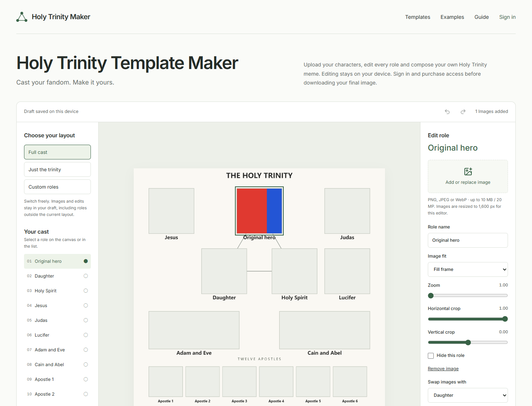Select the Holy Spirit radio in cast list
Image resolution: width=532 pixels, height=406 pixels.
tap(86, 291)
